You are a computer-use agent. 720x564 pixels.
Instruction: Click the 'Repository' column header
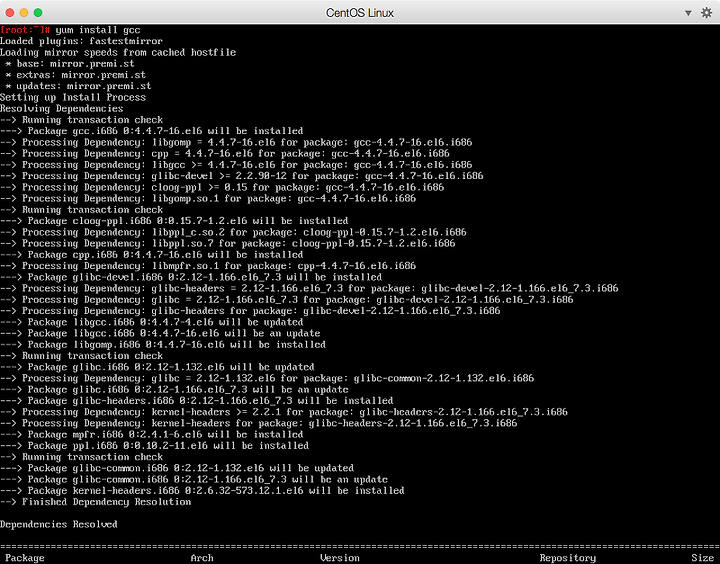pos(568,558)
